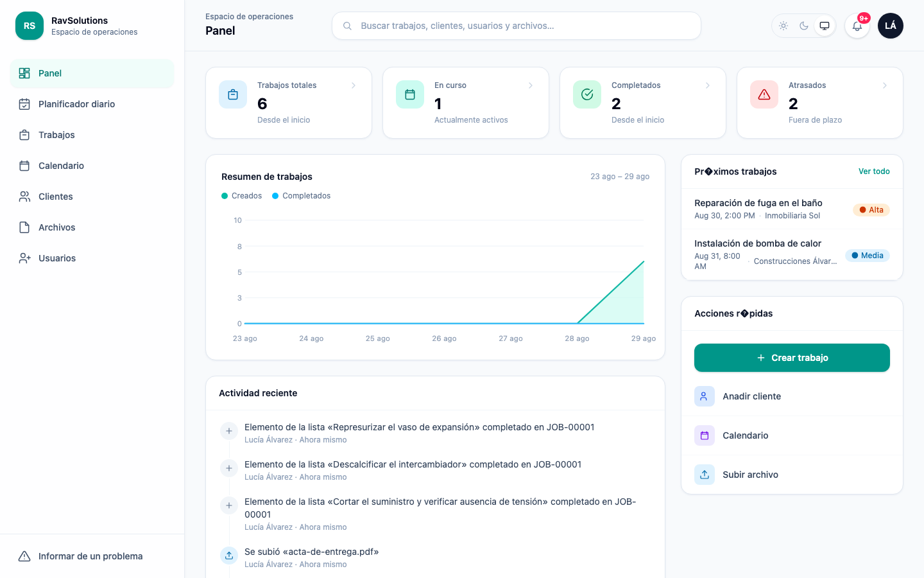Viewport: 924px width, 578px height.
Task: Open the LÁ user avatar menu
Action: 891,26
